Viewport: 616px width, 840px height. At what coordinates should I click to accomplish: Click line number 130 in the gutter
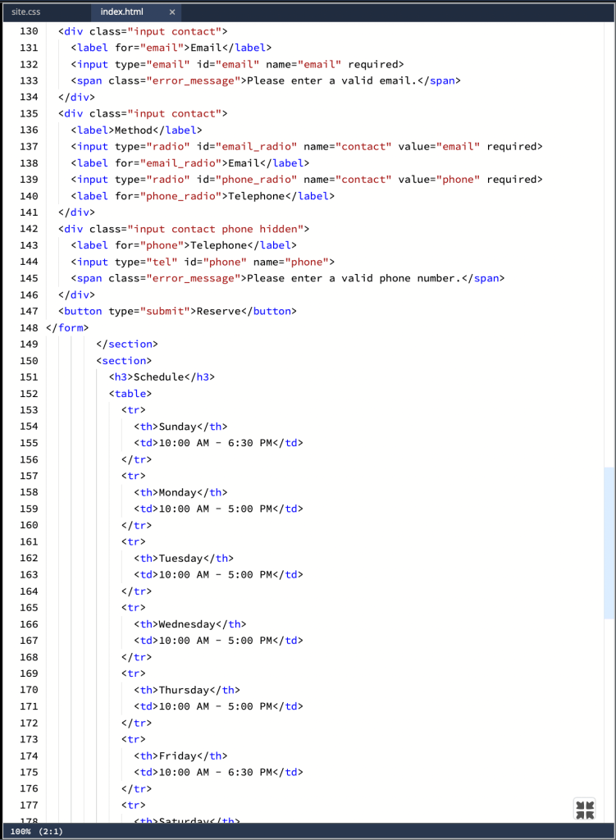coord(28,31)
